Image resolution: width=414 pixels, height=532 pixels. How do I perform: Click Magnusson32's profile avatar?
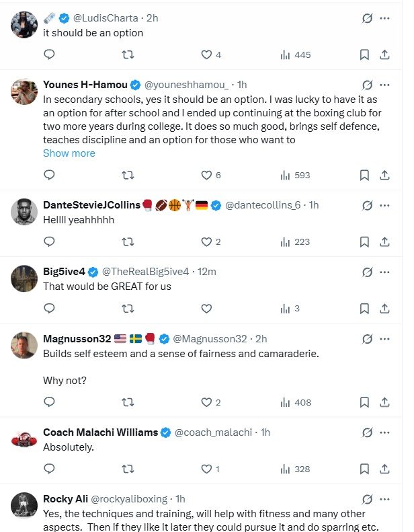(24, 345)
